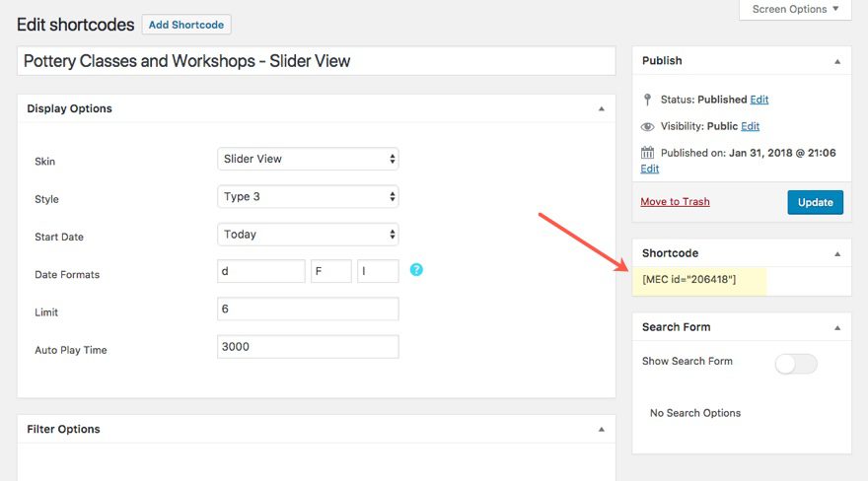
Task: Click the visibility eye icon
Action: click(x=647, y=126)
